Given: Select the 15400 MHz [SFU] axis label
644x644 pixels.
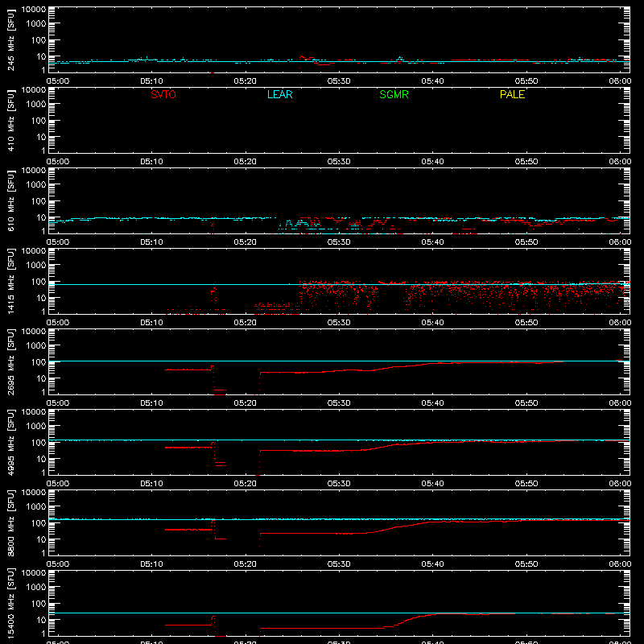Looking at the screenshot, I should tap(11, 603).
